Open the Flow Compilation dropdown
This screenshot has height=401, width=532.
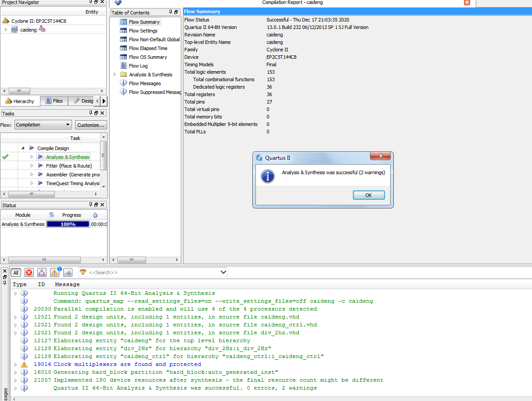(x=43, y=125)
